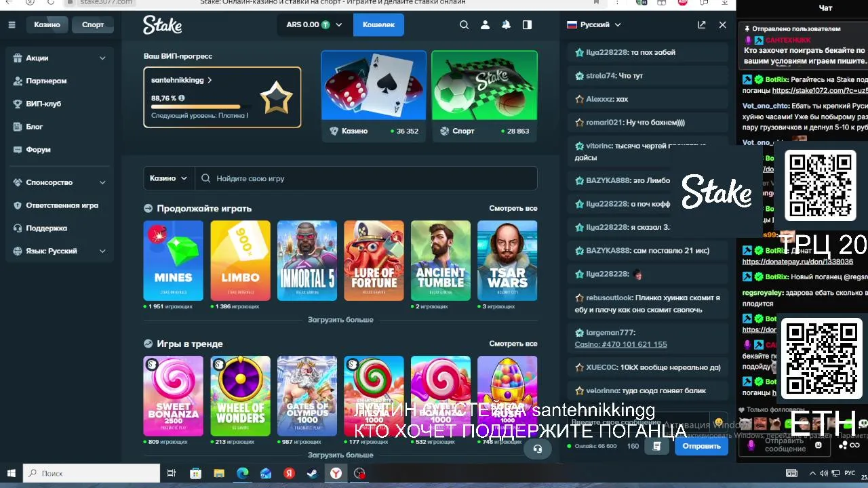Open volume control in the system tray
This screenshot has height=488, width=868.
coord(824,473)
